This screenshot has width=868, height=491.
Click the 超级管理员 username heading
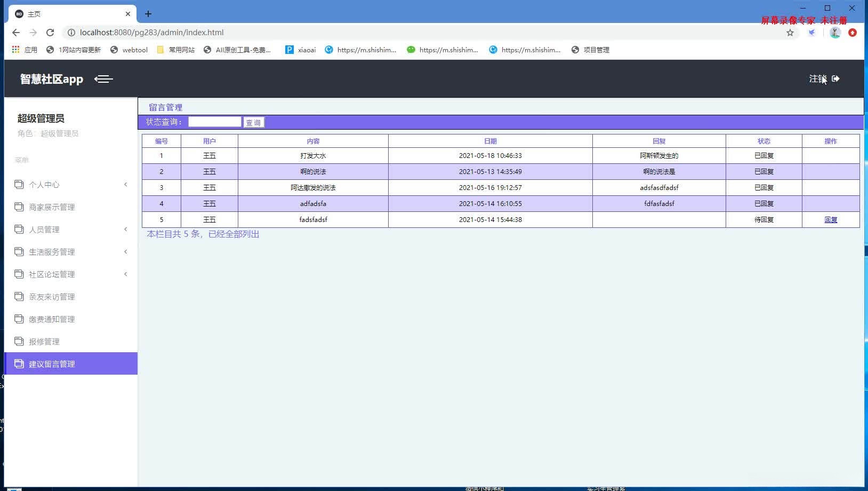coord(41,118)
